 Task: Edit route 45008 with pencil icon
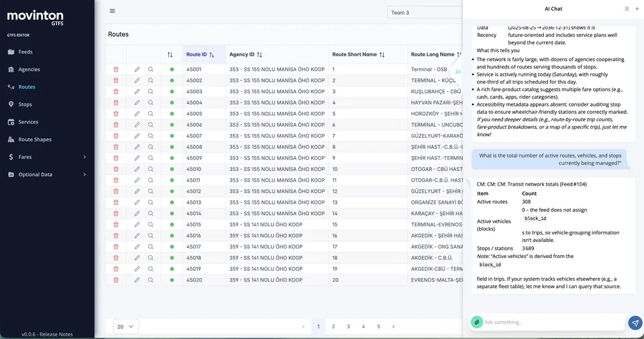[x=137, y=147]
